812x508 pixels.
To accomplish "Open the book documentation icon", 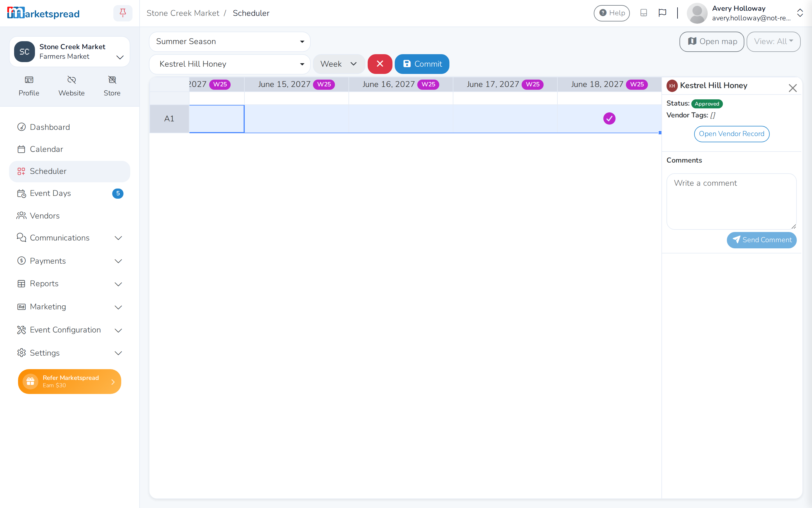I will [x=644, y=13].
